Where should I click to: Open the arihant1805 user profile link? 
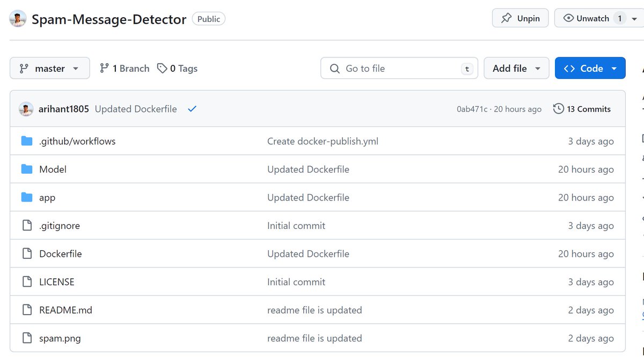pyautogui.click(x=64, y=109)
